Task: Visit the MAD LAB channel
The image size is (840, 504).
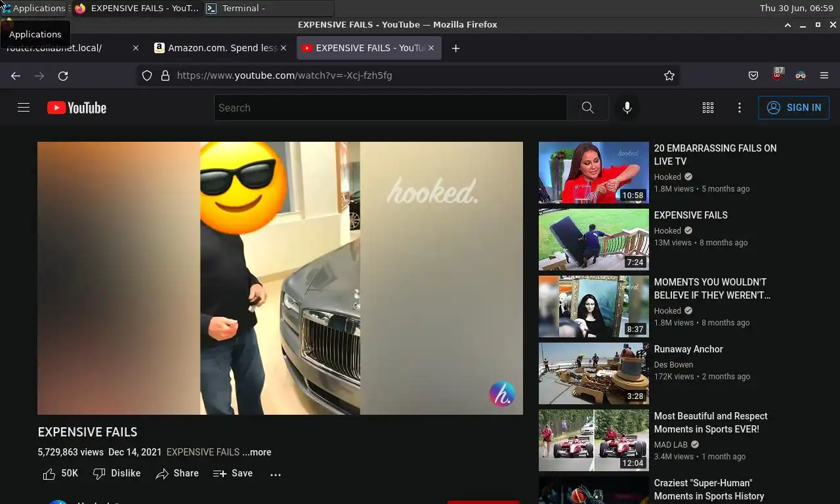Action: (671, 445)
